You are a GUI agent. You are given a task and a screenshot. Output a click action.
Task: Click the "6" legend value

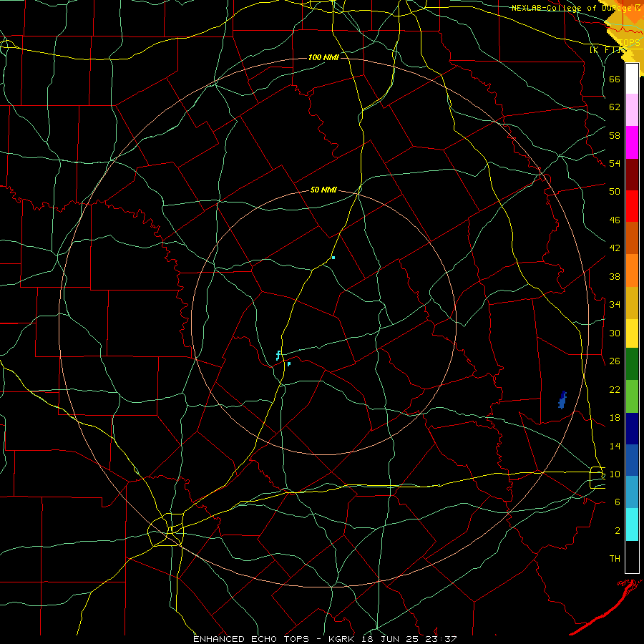(618, 502)
